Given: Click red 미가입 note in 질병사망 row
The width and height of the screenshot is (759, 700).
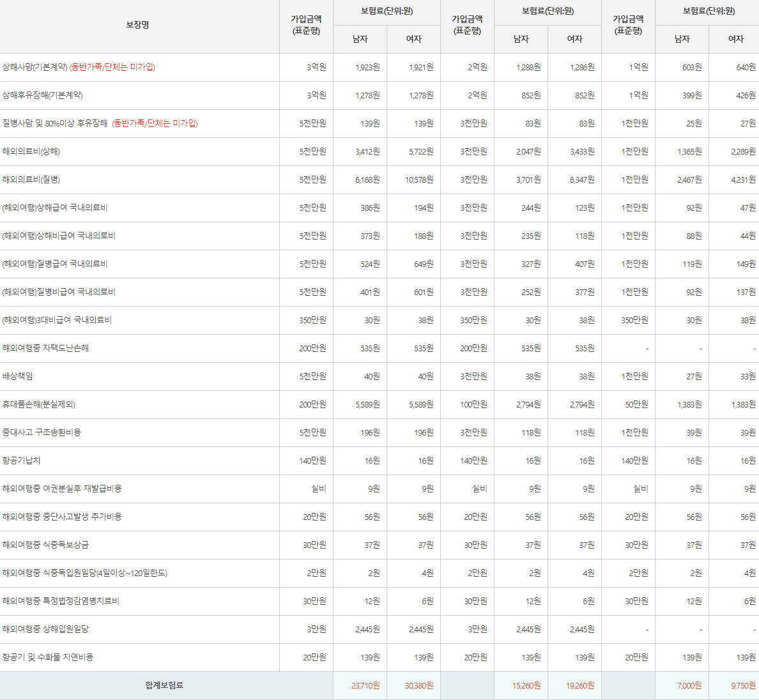Looking at the screenshot, I should 155,123.
